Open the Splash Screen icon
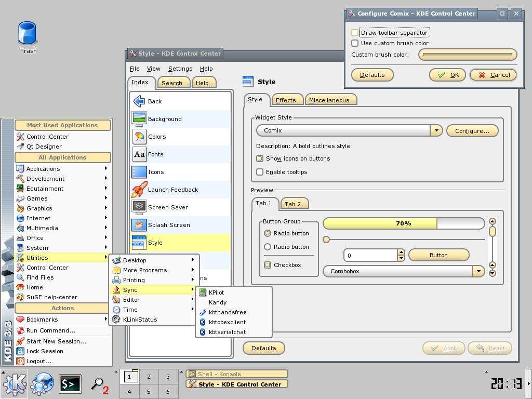The image size is (532, 399). 139,224
